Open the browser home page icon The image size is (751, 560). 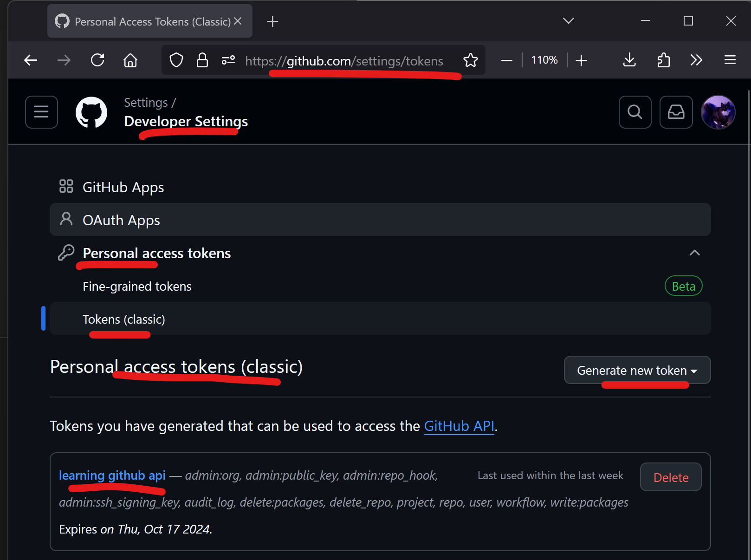[130, 60]
